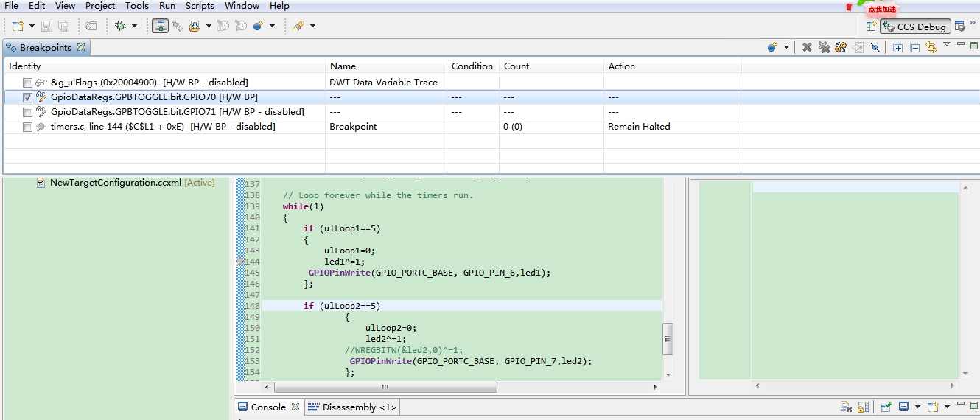
Task: Collapse all breakpoints with minus icon
Action: 914,47
